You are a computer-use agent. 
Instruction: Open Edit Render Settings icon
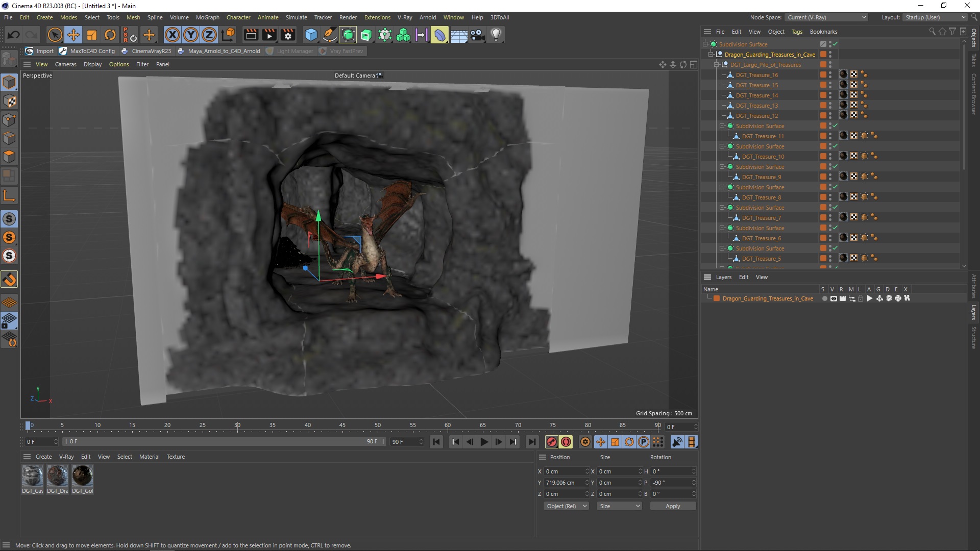(288, 35)
